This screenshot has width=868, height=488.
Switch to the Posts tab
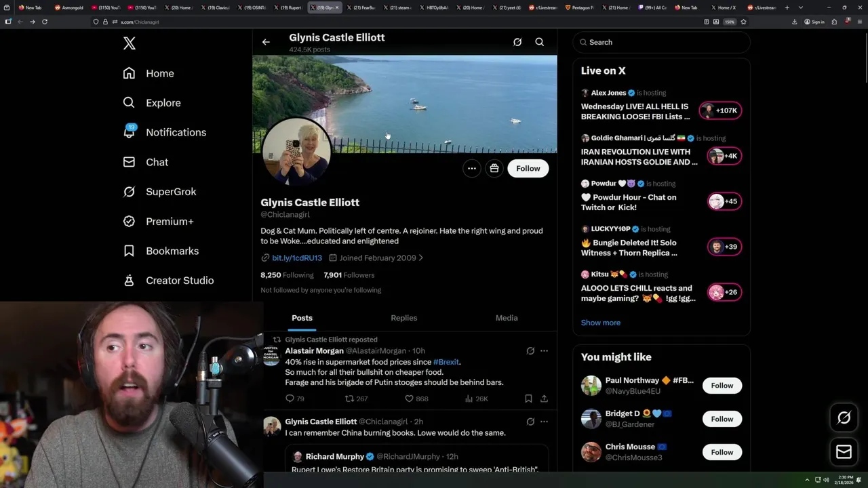click(x=302, y=318)
